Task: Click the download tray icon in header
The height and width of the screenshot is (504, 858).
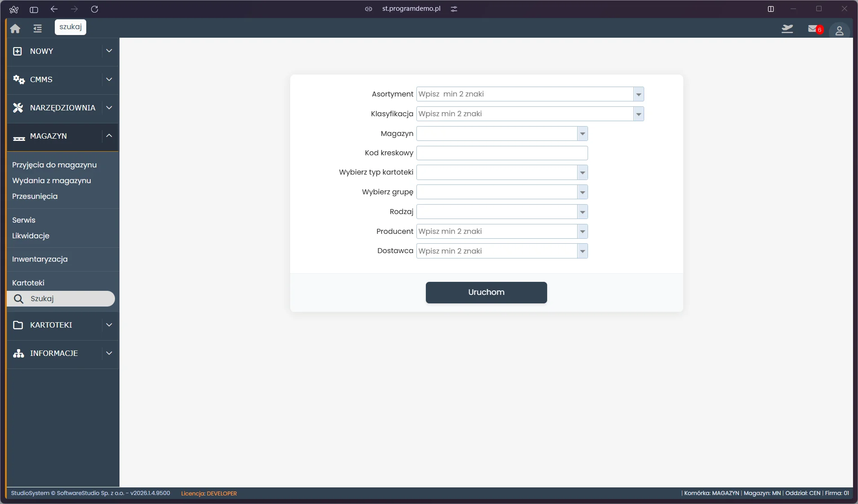Action: [787, 29]
